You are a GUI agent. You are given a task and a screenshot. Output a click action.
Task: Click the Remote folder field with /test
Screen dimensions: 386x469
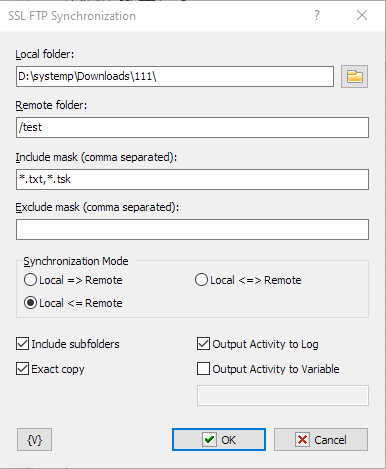click(x=192, y=127)
